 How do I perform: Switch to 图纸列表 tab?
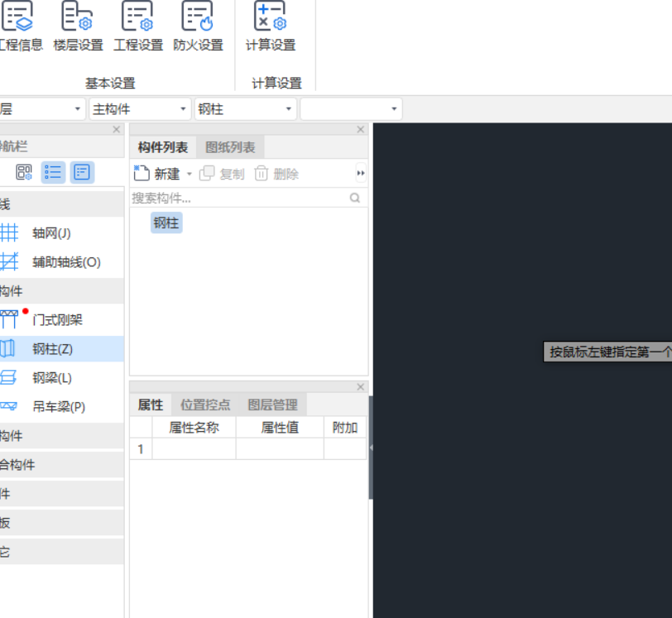230,147
